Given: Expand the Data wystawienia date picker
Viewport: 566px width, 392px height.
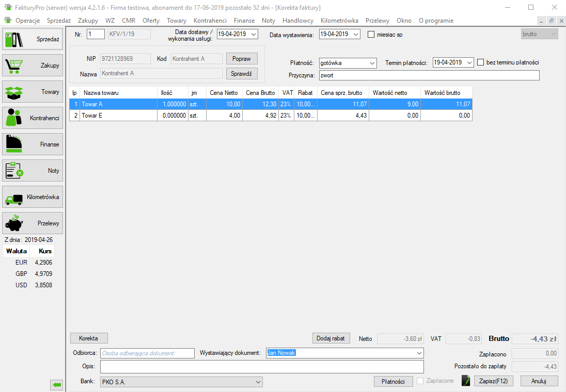Looking at the screenshot, I should point(356,35).
